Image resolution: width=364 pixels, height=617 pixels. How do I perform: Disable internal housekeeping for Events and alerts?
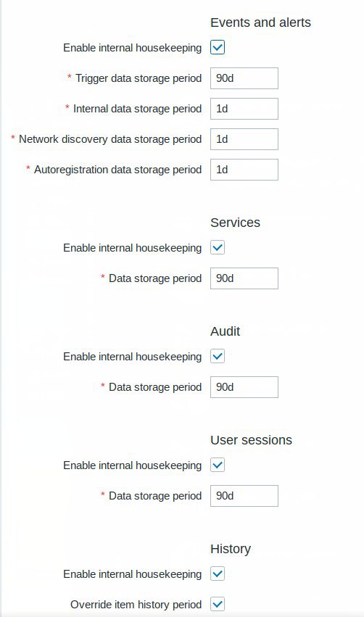(x=218, y=48)
